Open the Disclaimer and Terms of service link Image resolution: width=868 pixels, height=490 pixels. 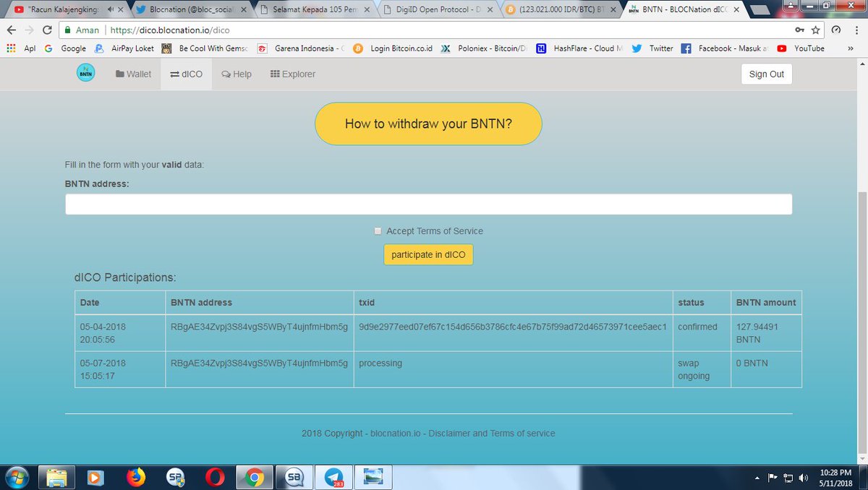click(492, 434)
